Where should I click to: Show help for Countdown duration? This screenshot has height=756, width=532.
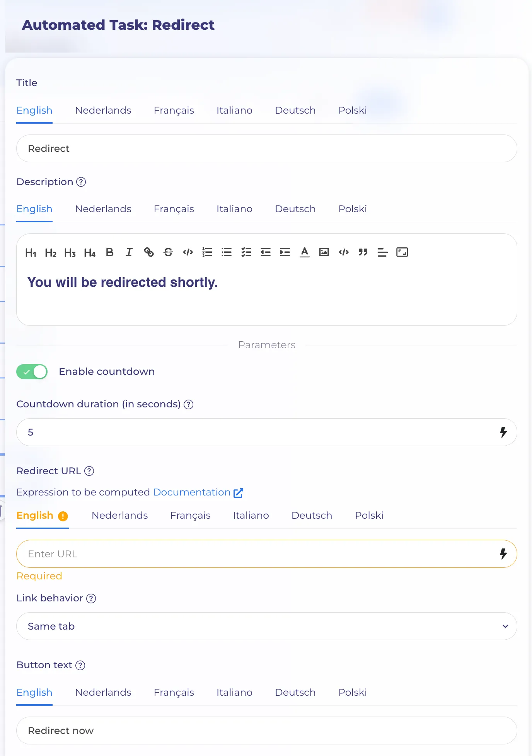click(x=188, y=404)
